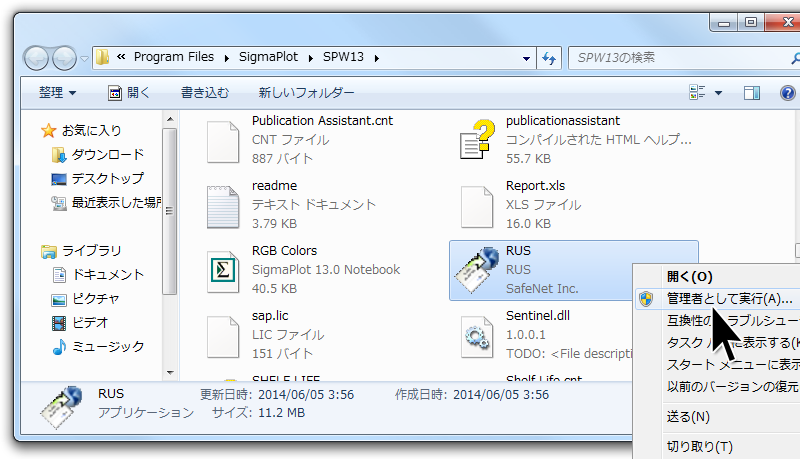Open 最近表示した場所 in the sidebar
Screen dimensions: 800x459
[x=116, y=202]
